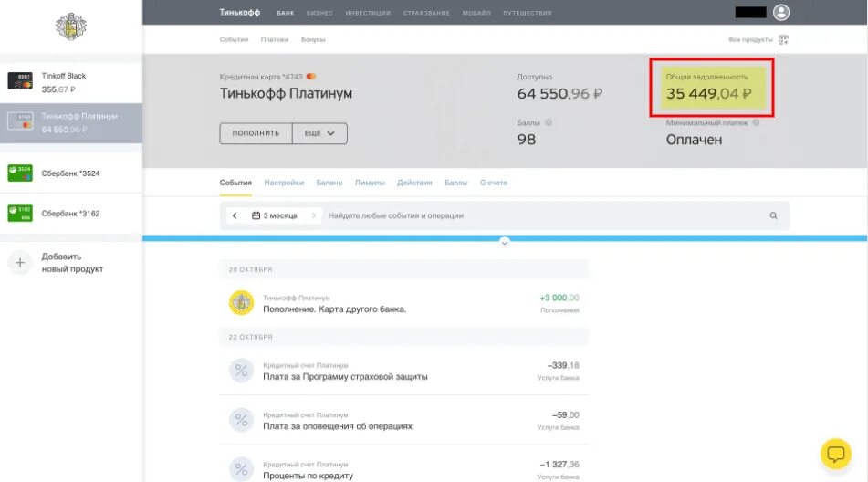This screenshot has height=482, width=868.
Task: Open the СТРАХОВАНИЕ top menu item
Action: pos(426,13)
